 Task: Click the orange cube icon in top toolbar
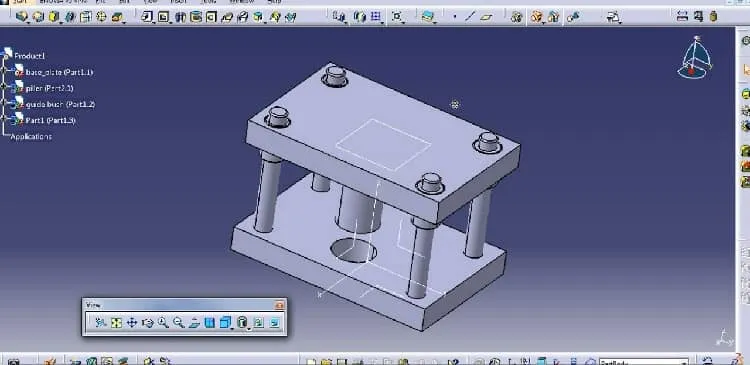(x=537, y=17)
